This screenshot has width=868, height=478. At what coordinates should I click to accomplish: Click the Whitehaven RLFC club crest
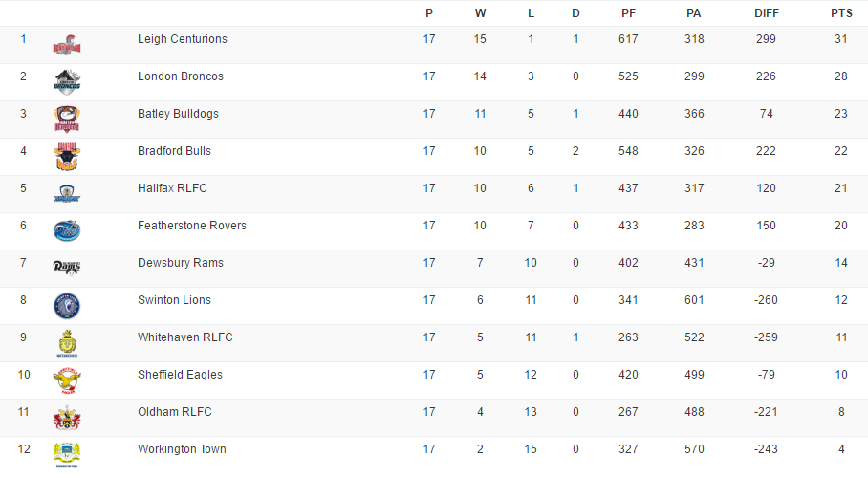[67, 342]
